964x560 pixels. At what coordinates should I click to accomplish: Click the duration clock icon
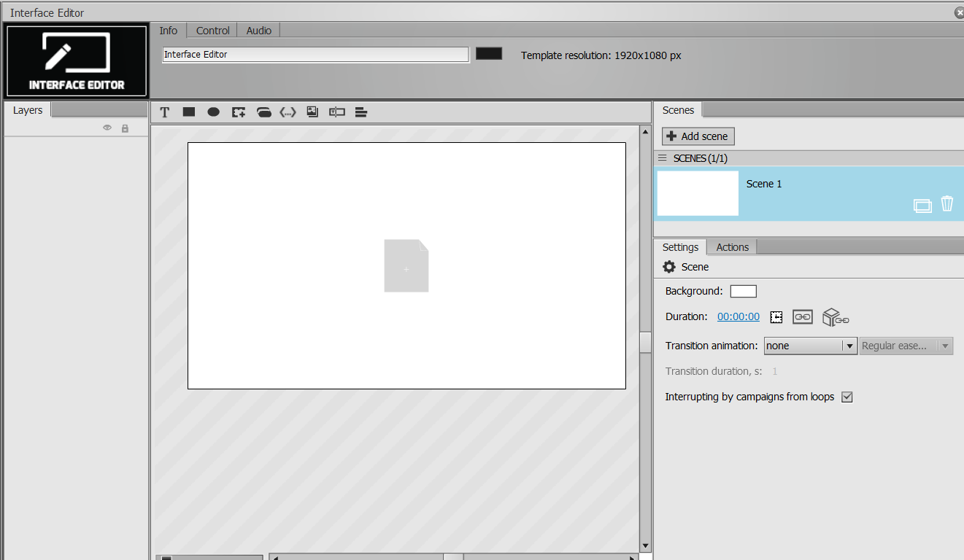[x=776, y=317]
